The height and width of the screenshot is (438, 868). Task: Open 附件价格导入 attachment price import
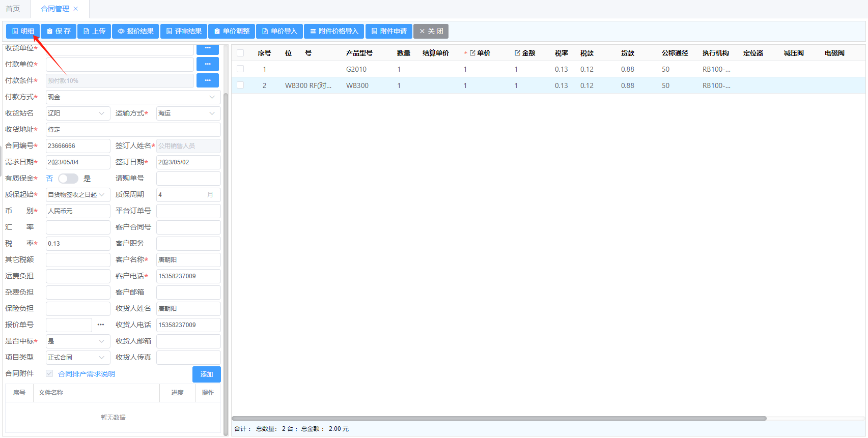tap(334, 32)
